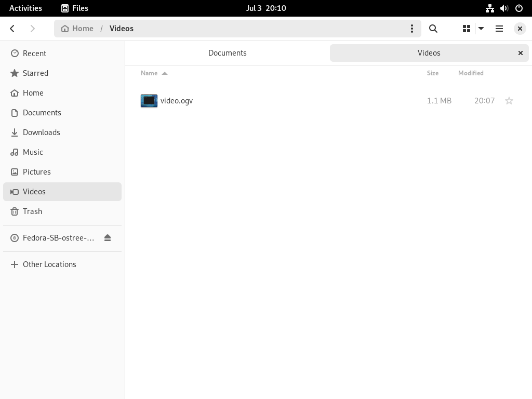Viewport: 532px width, 399px height.
Task: Open the Files app menu in top bar
Action: (75, 8)
